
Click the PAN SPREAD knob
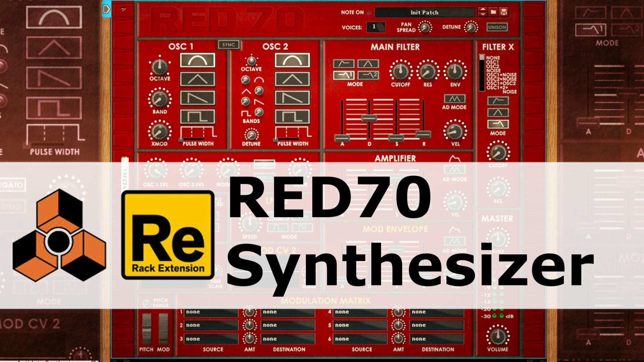[425, 27]
